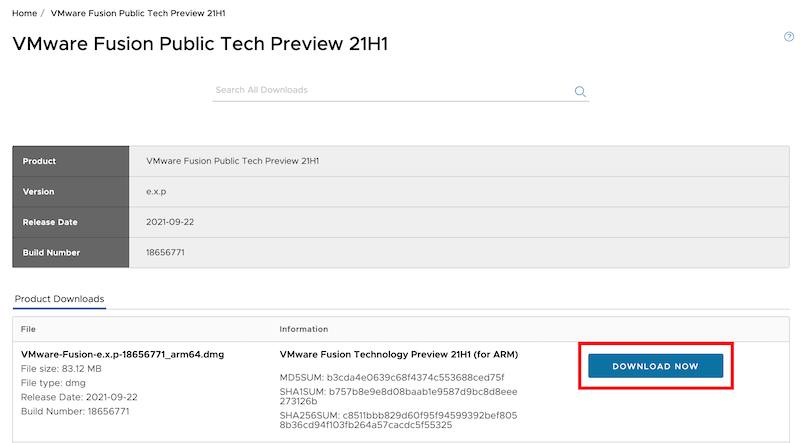
Task: Click the SHA1SUM checksum text
Action: 398,397
